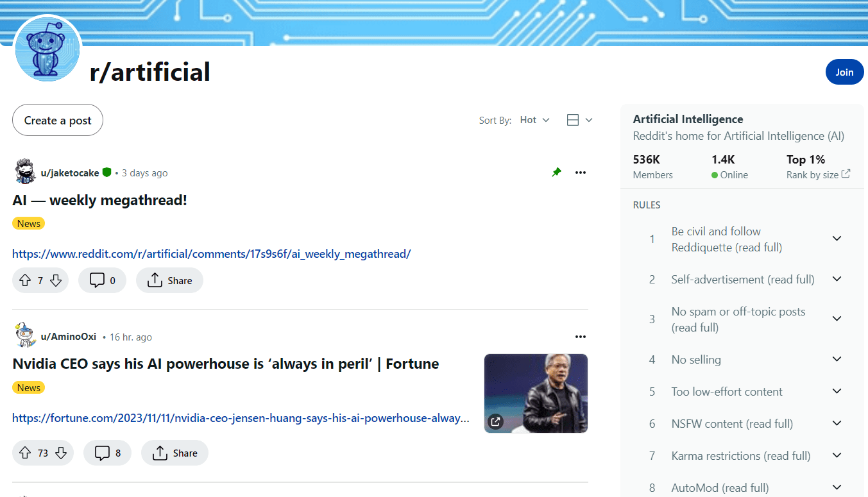Share the AI weekly megathread post

(169, 280)
